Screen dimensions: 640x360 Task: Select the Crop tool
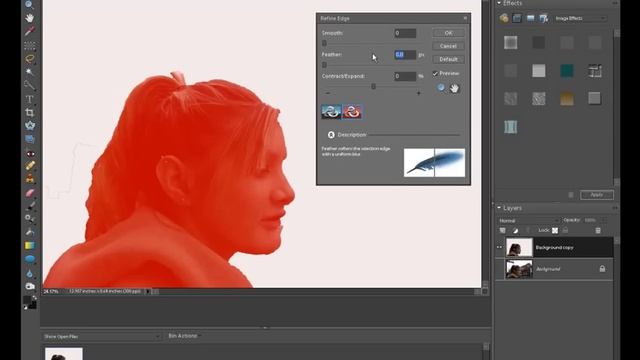coord(29,112)
